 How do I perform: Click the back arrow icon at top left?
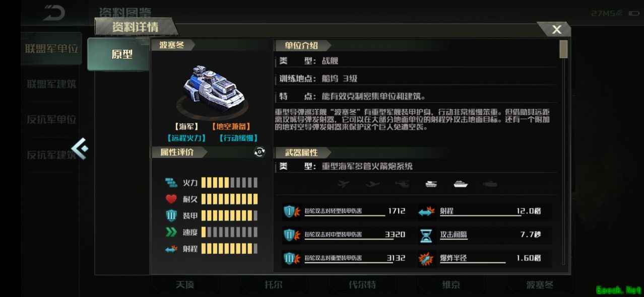pos(54,13)
